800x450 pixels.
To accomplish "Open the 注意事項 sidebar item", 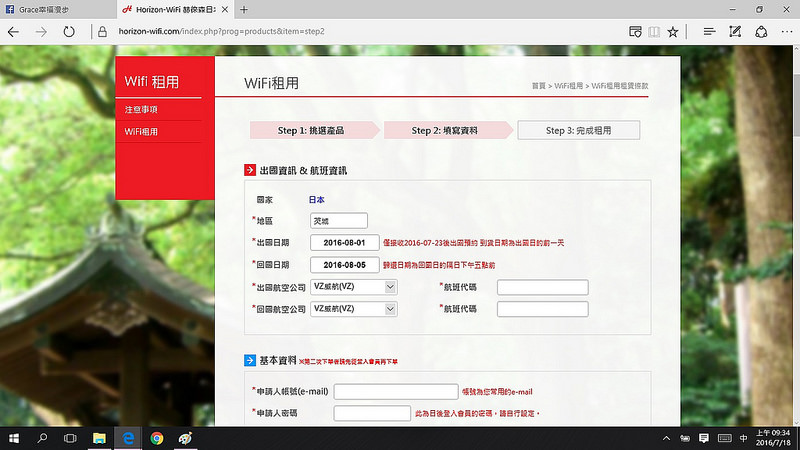I will pyautogui.click(x=141, y=110).
